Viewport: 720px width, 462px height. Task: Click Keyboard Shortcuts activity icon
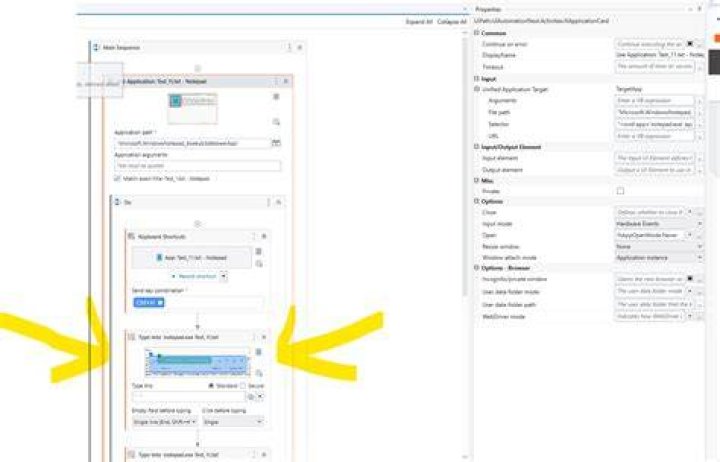tap(131, 236)
